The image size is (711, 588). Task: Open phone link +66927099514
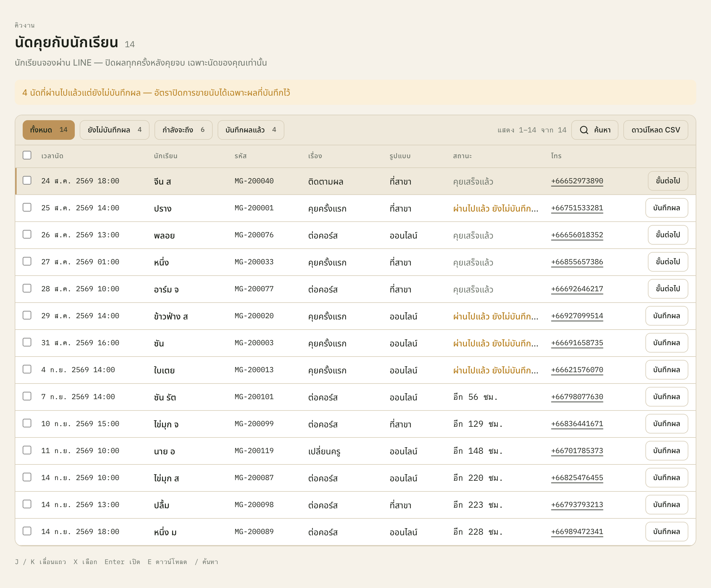[x=577, y=316]
